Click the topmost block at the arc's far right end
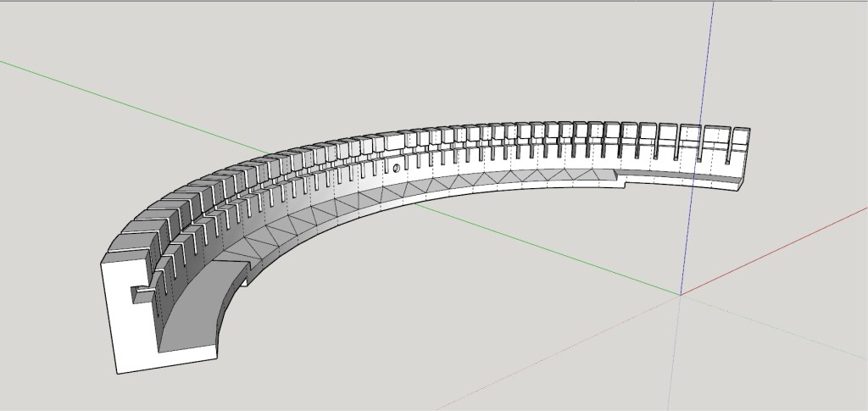Image resolution: width=868 pixels, height=411 pixels. tap(740, 134)
